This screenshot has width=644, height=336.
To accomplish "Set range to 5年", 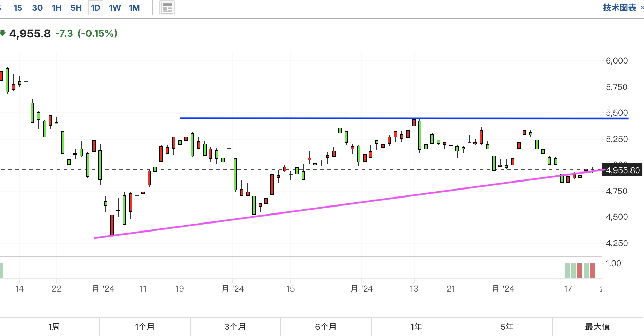I will (507, 327).
